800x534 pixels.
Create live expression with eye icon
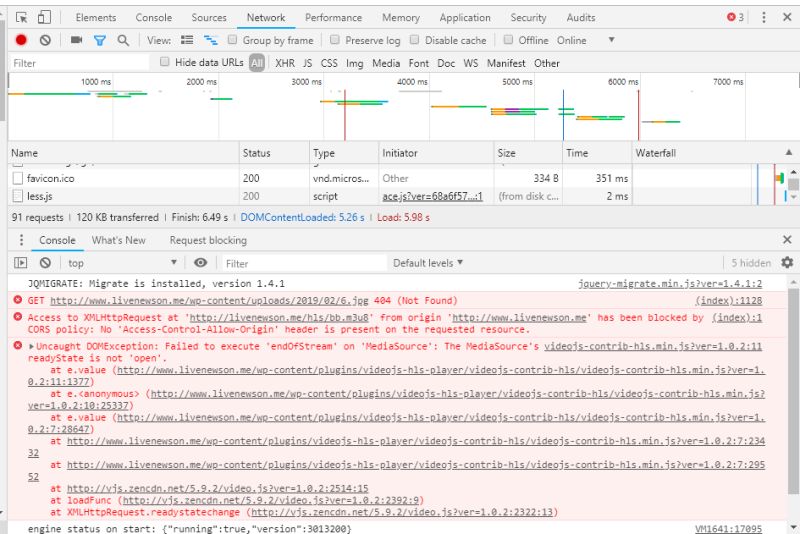pyautogui.click(x=201, y=262)
